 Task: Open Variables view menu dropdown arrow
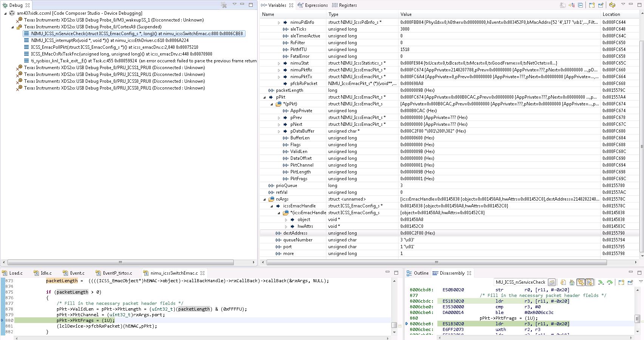623,5
